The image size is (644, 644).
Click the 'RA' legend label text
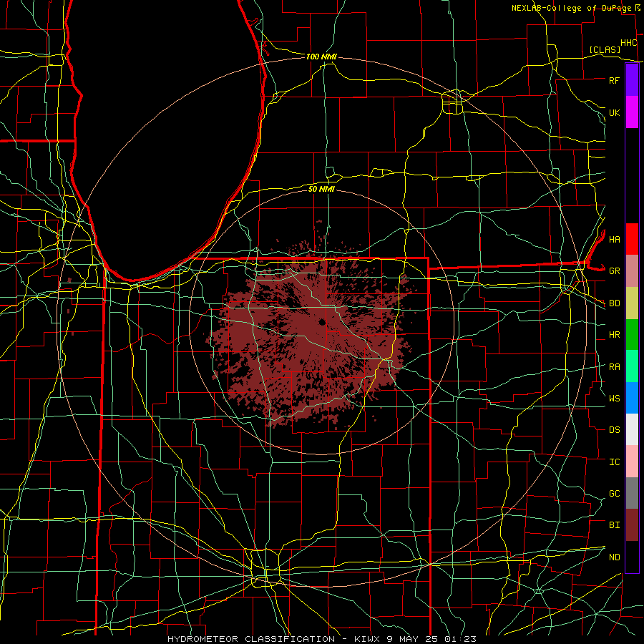coord(614,367)
